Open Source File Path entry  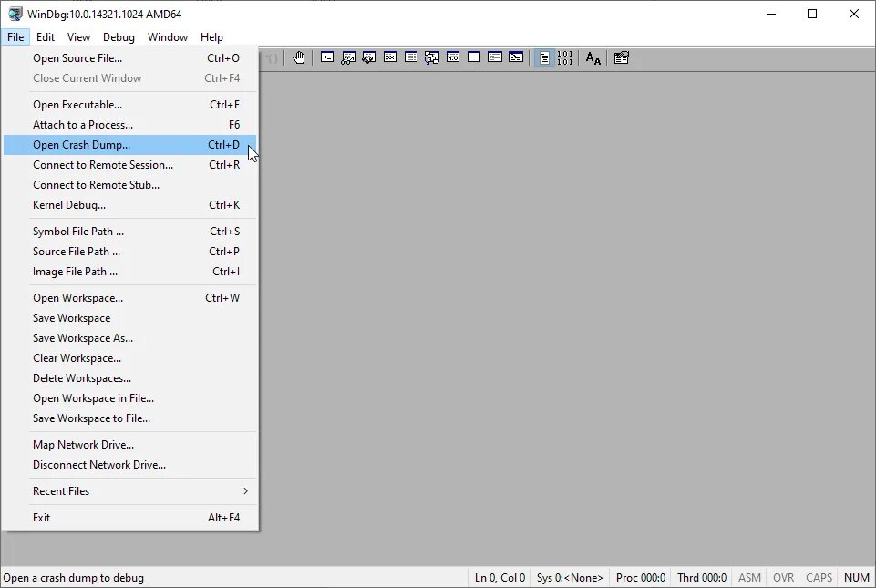[x=129, y=252]
